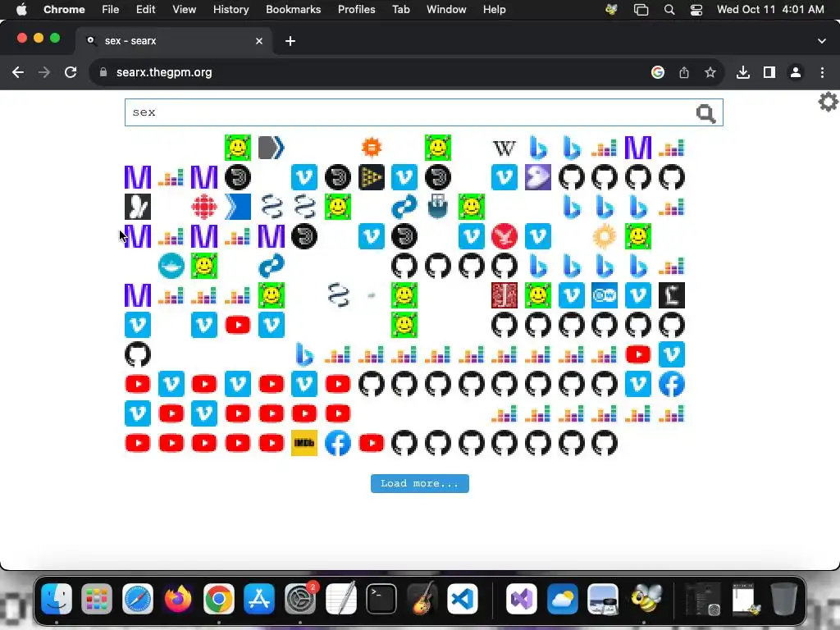Click the dark red ornate letter result icon
This screenshot has height=630, width=840.
click(x=504, y=295)
